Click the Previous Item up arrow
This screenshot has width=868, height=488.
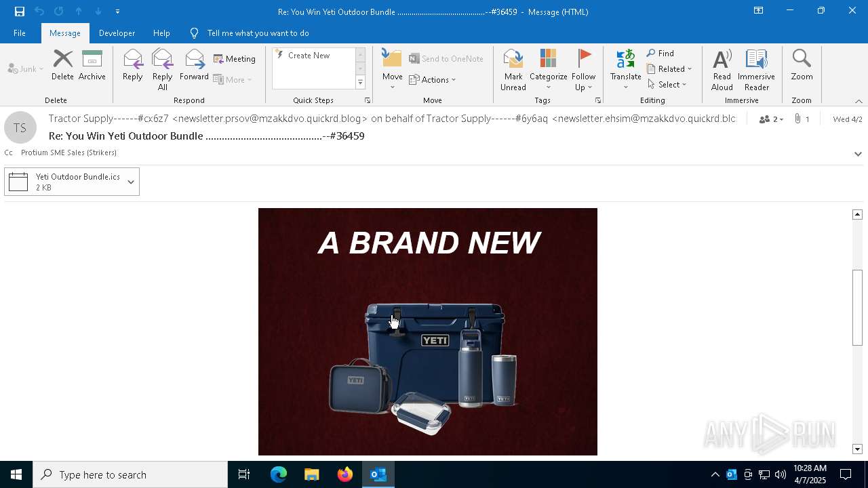tap(79, 12)
